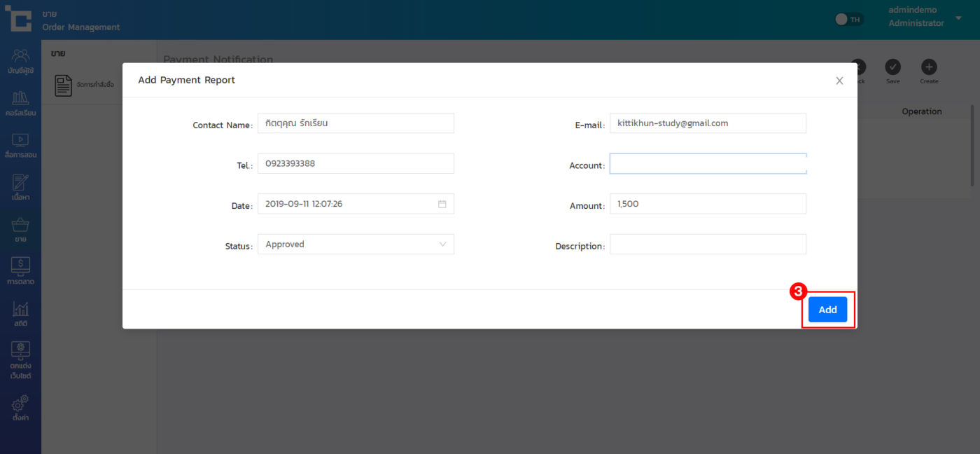Toggle the TH language switch

[849, 20]
